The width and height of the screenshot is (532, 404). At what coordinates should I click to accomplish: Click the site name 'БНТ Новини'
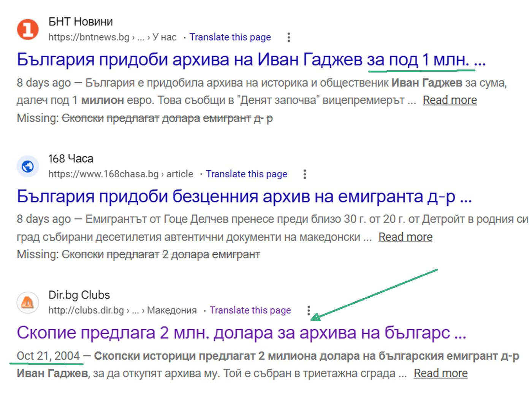click(81, 22)
